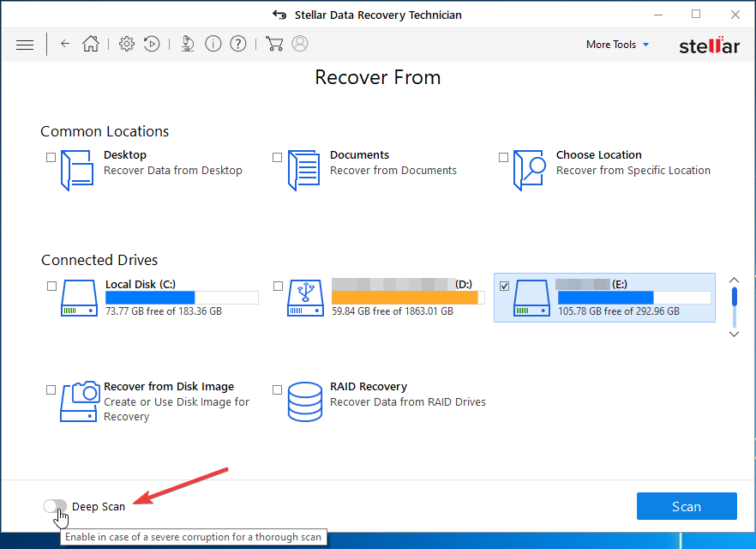Click 'Recover Data from Desktop' text
Screen dimensions: 756x549
coord(173,171)
